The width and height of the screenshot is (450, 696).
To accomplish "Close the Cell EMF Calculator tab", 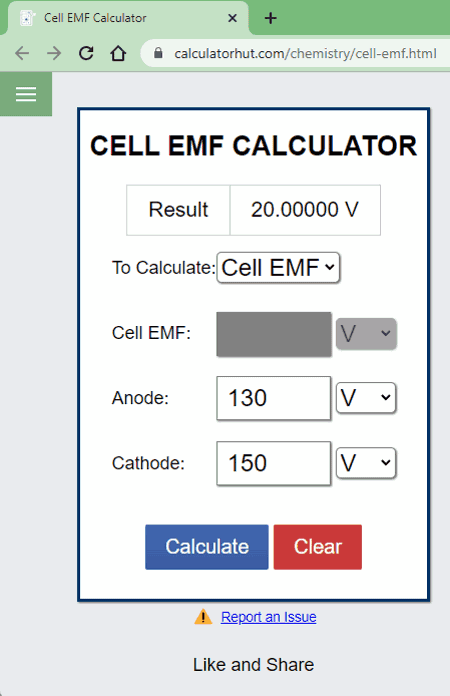I will (x=232, y=18).
